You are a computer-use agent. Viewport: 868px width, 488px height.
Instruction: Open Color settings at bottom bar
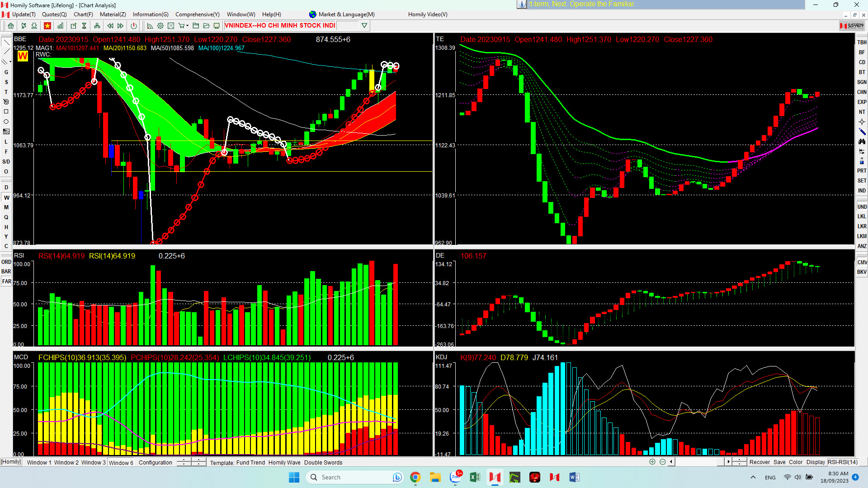795,462
